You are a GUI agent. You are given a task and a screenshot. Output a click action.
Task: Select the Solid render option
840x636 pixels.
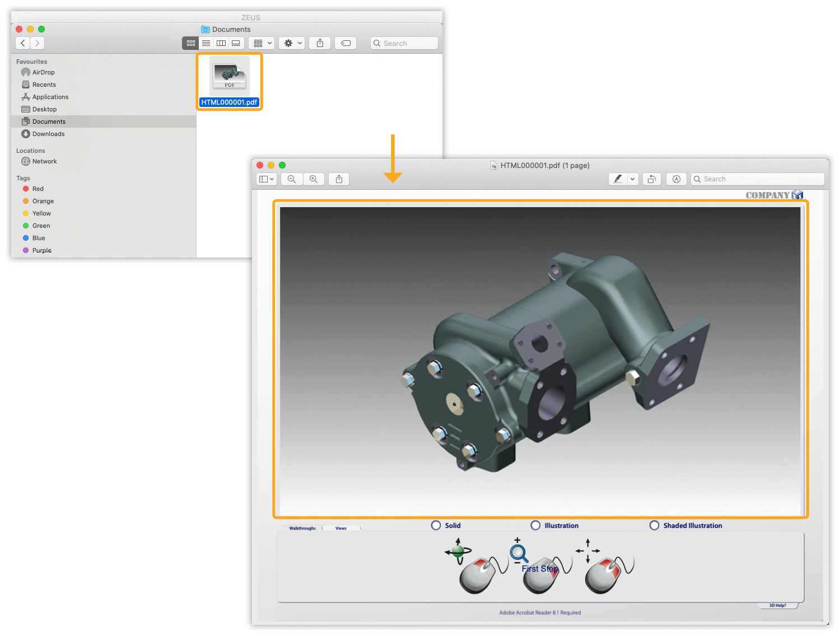coord(436,525)
